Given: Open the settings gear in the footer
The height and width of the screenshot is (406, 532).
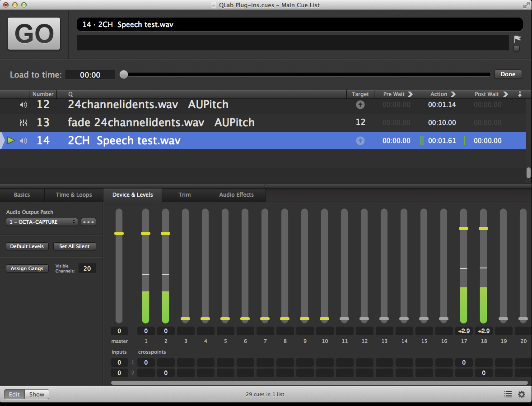Looking at the screenshot, I should (x=522, y=394).
